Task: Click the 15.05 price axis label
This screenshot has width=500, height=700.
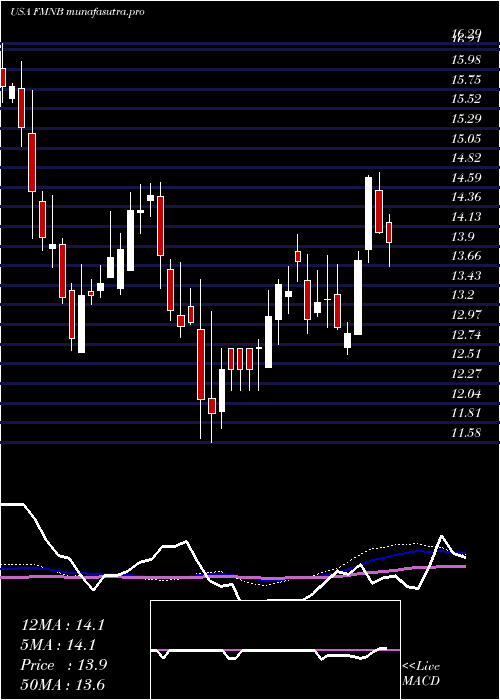Action: [x=466, y=138]
